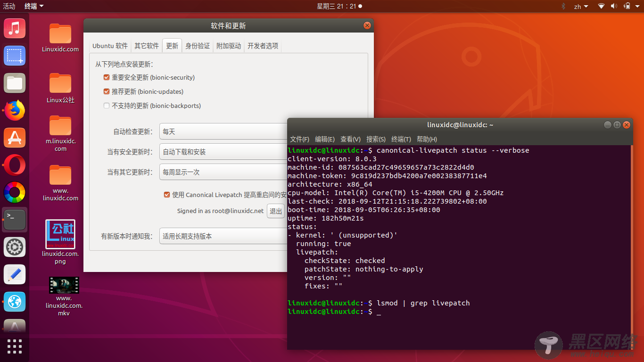Launch the screenshot tool in dock
This screenshot has width=644, height=362.
[x=15, y=56]
